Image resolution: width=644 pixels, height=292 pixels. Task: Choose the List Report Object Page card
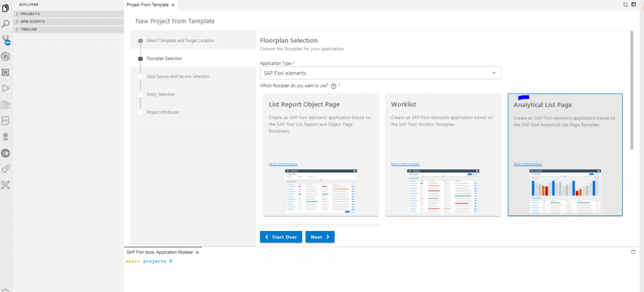(321, 155)
